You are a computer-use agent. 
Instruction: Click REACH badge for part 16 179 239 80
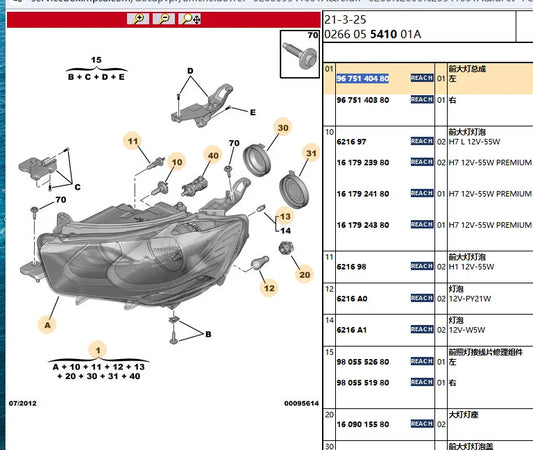click(422, 162)
